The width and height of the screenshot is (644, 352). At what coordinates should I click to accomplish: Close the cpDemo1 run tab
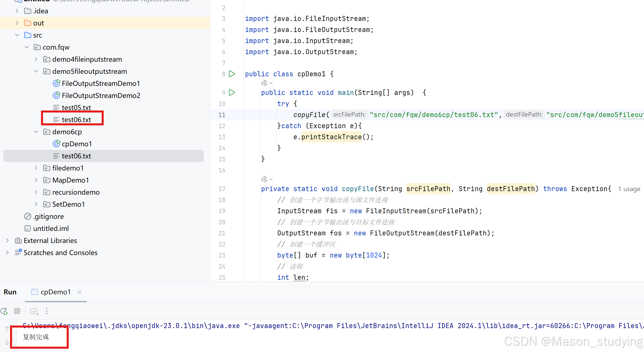tap(79, 292)
